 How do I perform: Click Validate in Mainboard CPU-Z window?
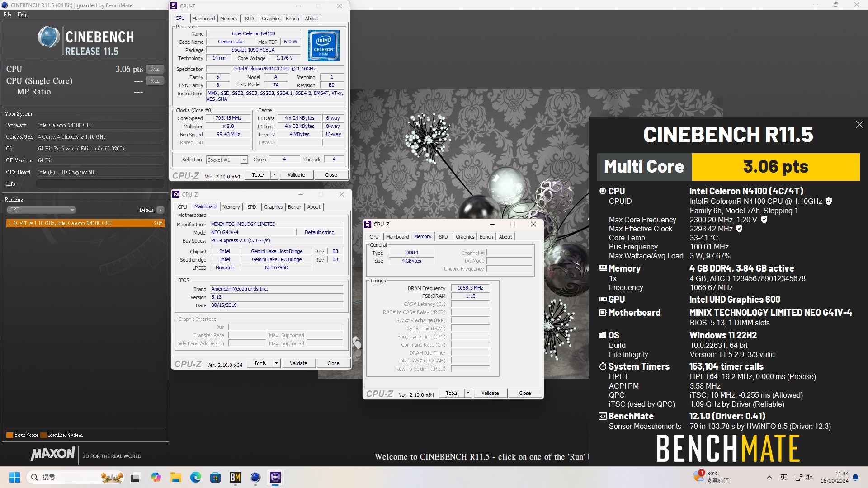pos(298,363)
